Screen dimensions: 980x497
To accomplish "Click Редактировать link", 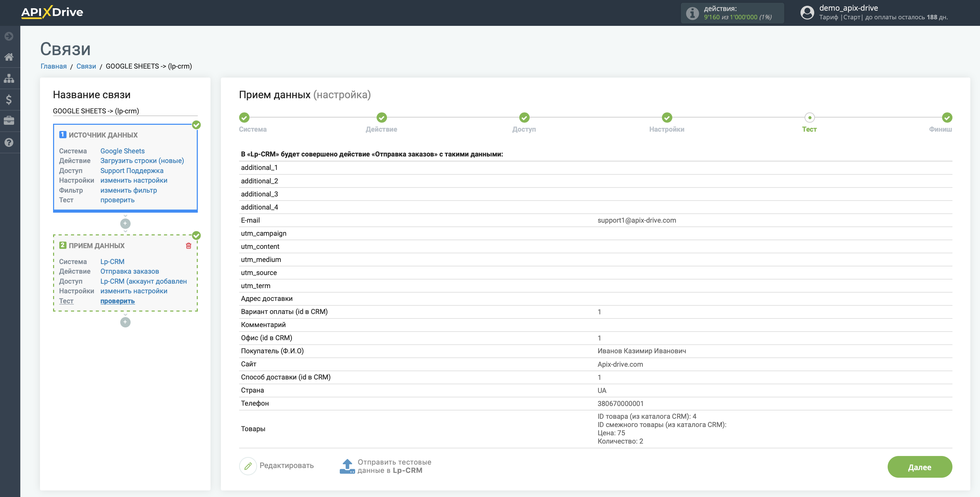I will pyautogui.click(x=286, y=465).
